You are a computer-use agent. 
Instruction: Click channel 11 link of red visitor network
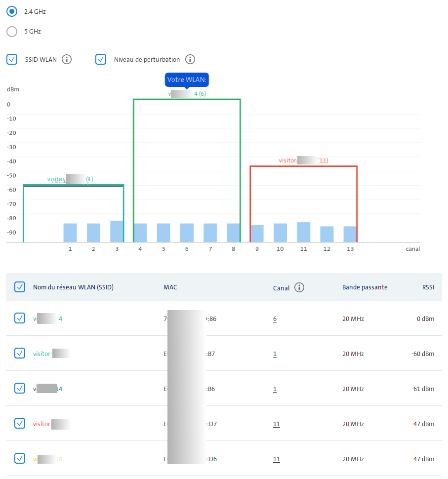pos(276,424)
